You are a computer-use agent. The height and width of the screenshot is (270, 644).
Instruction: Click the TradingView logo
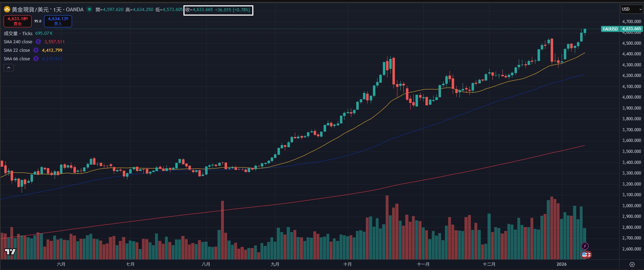(10, 252)
